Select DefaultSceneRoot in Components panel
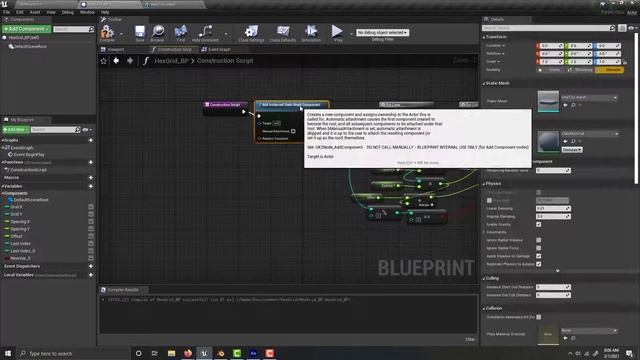Image resolution: width=640 pixels, height=360 pixels. pos(29,47)
